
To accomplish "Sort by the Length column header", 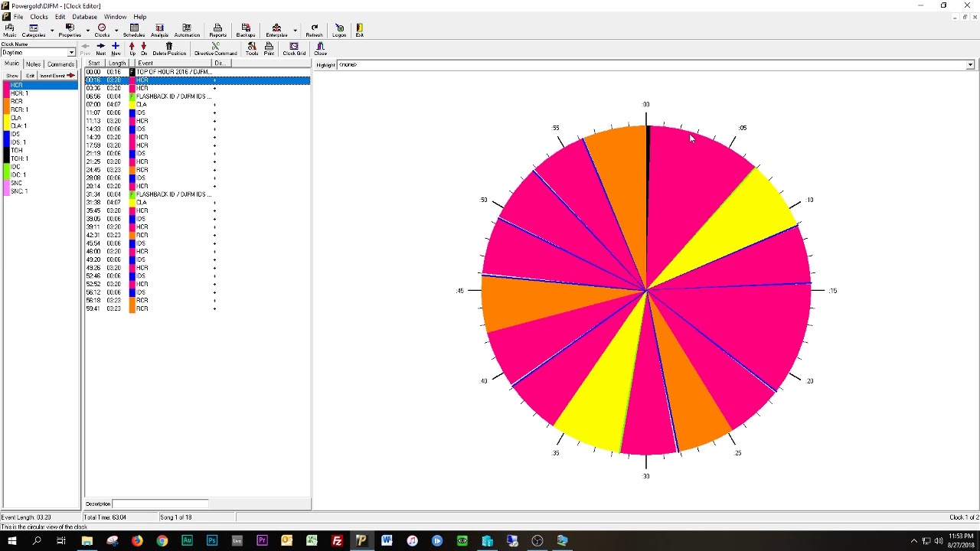I will [117, 64].
